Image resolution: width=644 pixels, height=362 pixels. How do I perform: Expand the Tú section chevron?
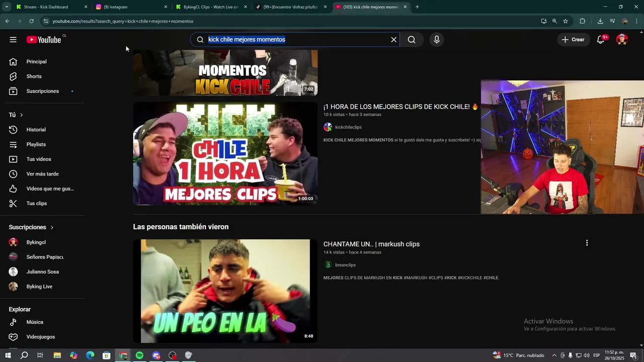tap(21, 115)
